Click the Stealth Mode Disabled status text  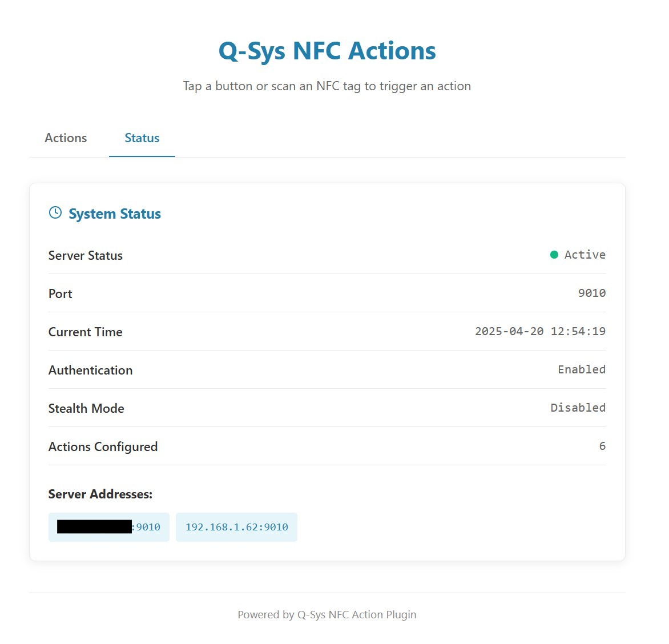(x=578, y=408)
